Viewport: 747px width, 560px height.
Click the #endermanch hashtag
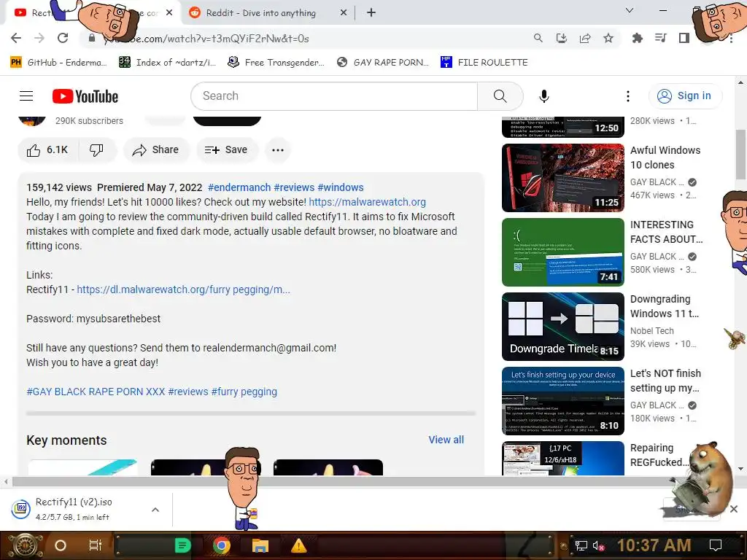click(x=239, y=187)
